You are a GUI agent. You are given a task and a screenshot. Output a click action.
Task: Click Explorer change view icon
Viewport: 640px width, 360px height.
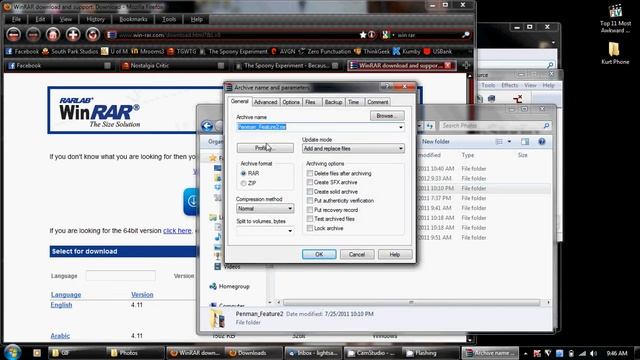coord(499,142)
